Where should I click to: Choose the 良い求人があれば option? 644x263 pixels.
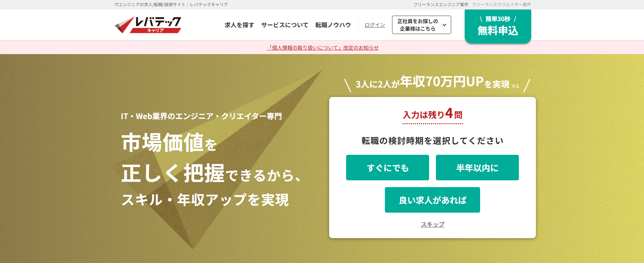(432, 200)
